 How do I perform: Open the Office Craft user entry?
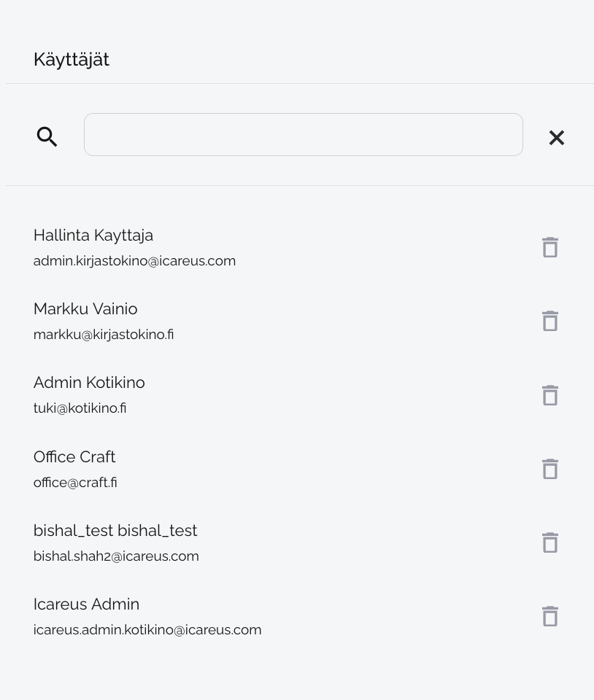74,457
